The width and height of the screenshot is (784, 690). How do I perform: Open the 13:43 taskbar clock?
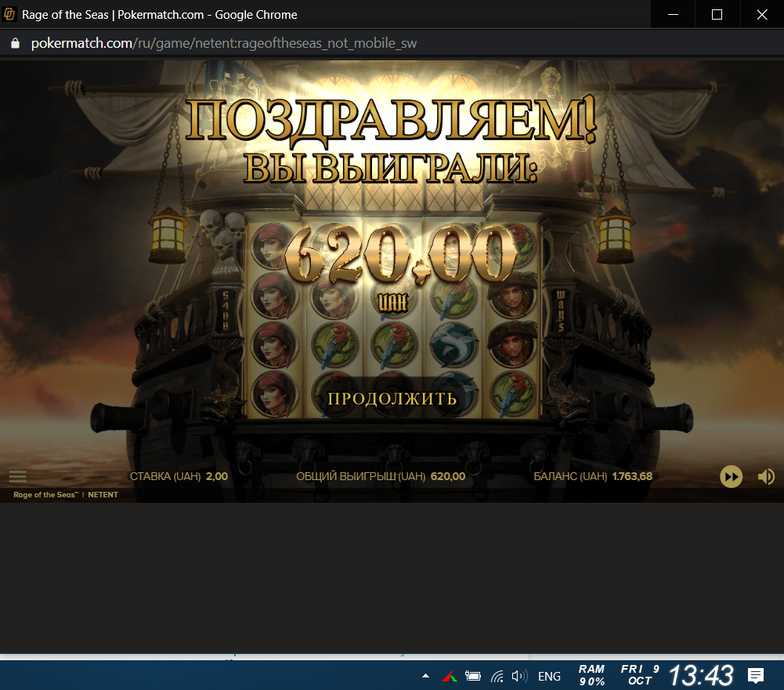(701, 675)
